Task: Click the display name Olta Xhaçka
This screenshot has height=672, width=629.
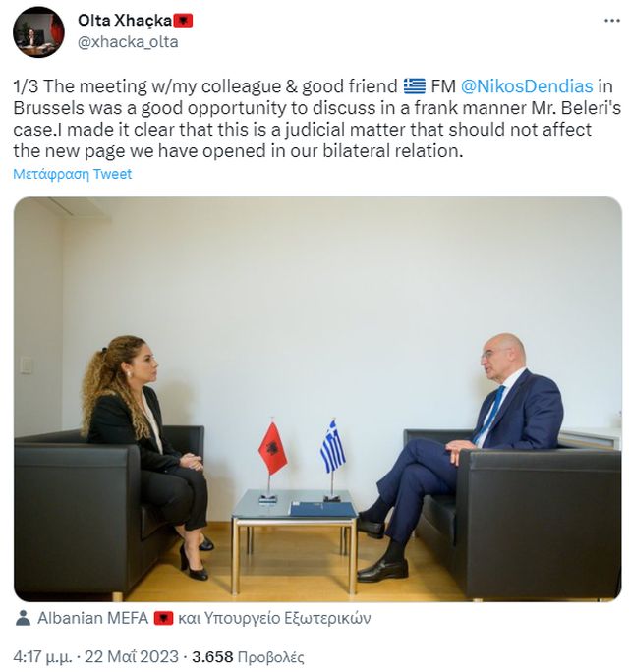Action: 125,21
